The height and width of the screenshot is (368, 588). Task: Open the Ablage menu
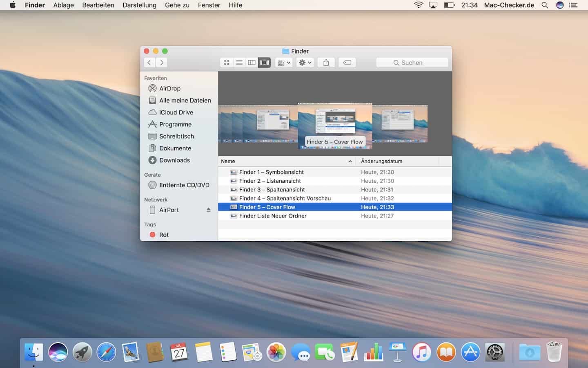[64, 5]
